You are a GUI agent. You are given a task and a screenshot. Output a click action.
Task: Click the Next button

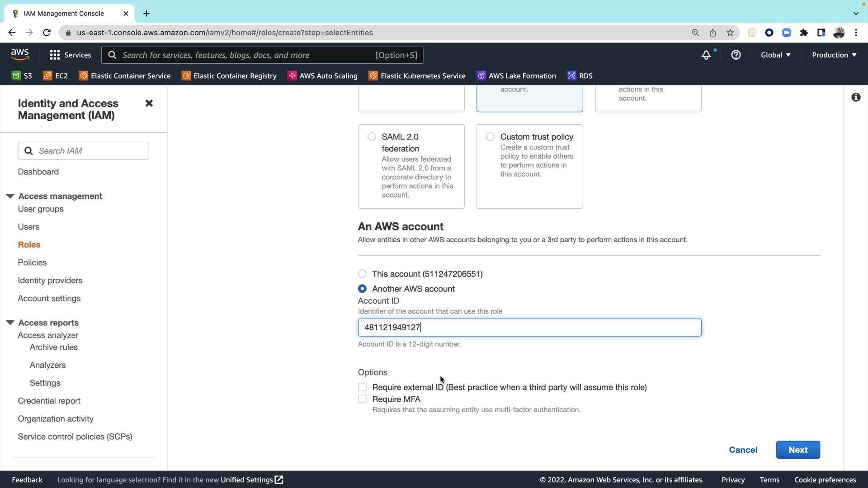pos(798,450)
